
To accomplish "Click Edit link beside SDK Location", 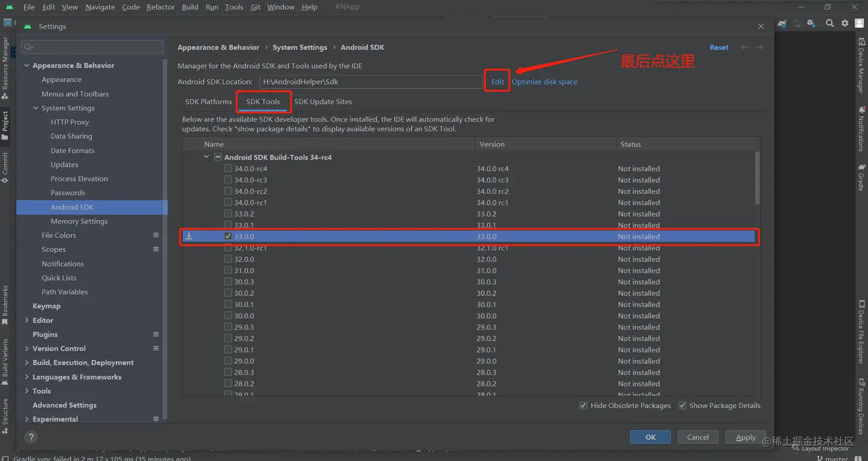I will coord(498,82).
